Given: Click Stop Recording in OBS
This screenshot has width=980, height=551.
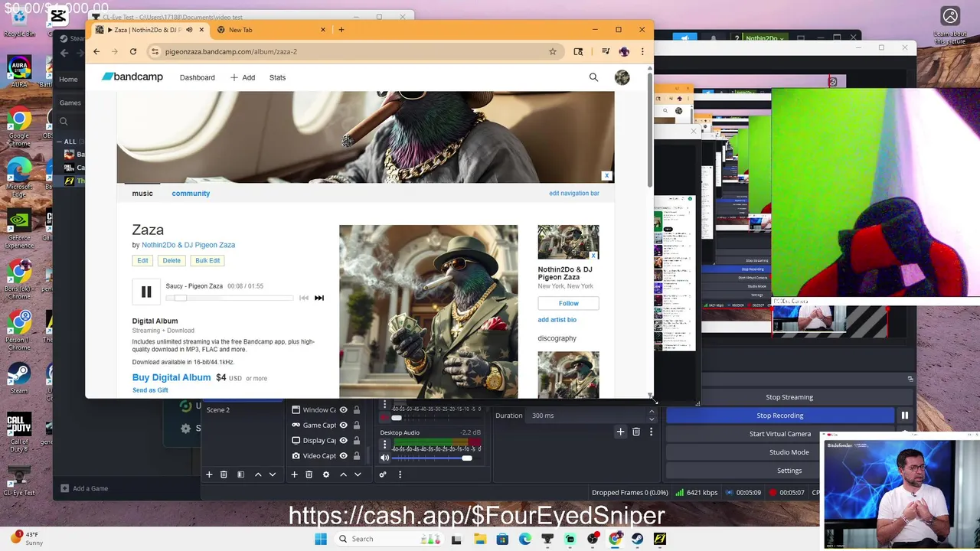Looking at the screenshot, I should [780, 416].
